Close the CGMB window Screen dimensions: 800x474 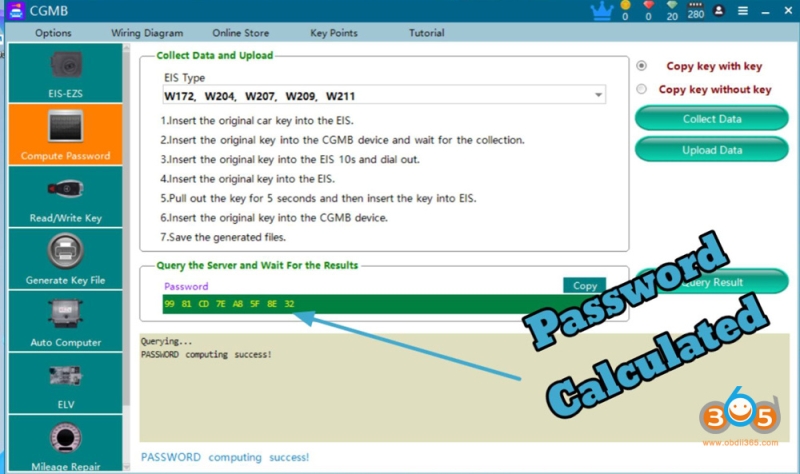click(788, 10)
